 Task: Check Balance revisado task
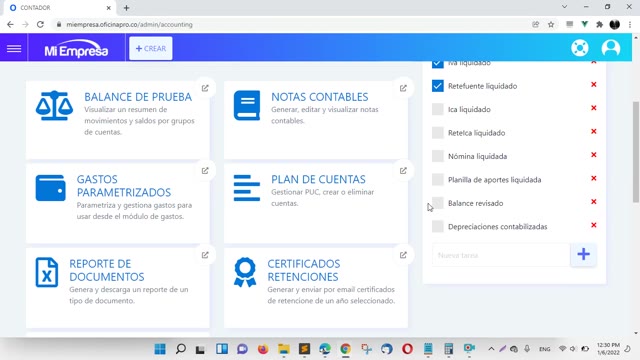tap(438, 203)
